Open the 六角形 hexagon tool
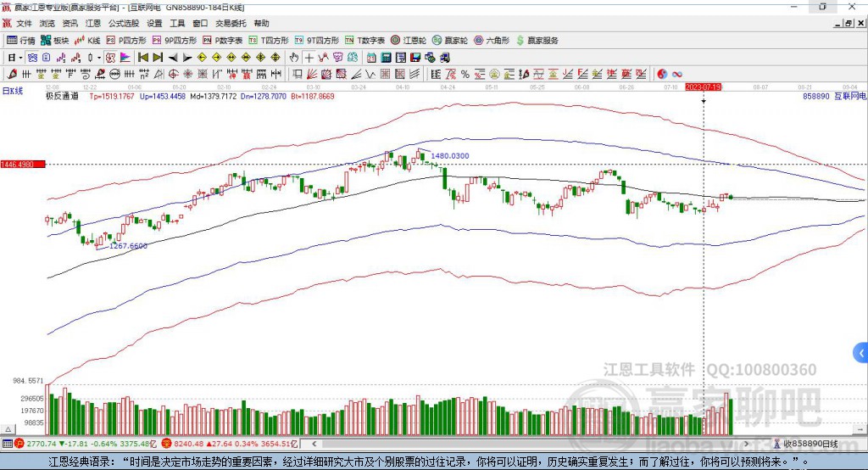 pos(492,41)
